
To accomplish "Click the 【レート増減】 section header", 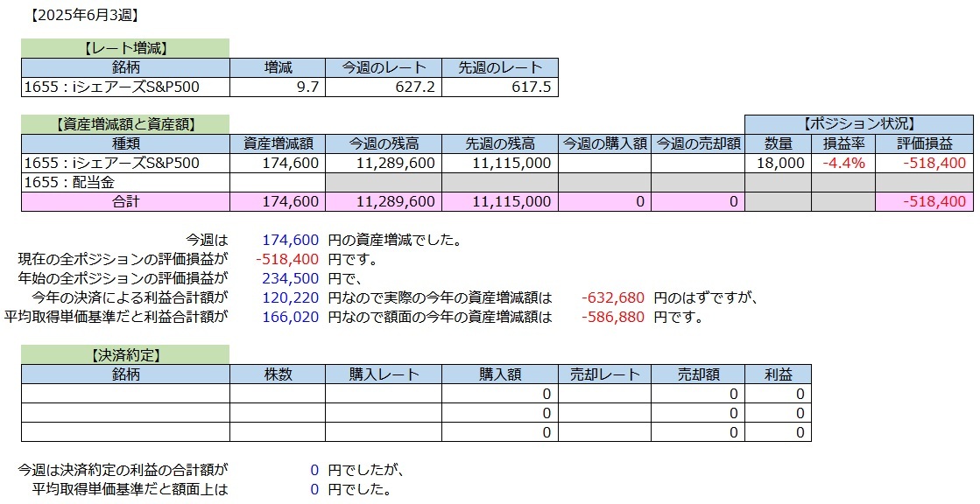I will (125, 48).
